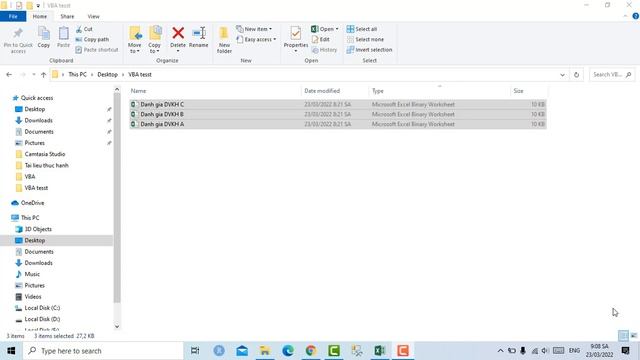Viewport: 640px width, 360px height.
Task: Switch to Details view layout icon
Action: (x=623, y=336)
